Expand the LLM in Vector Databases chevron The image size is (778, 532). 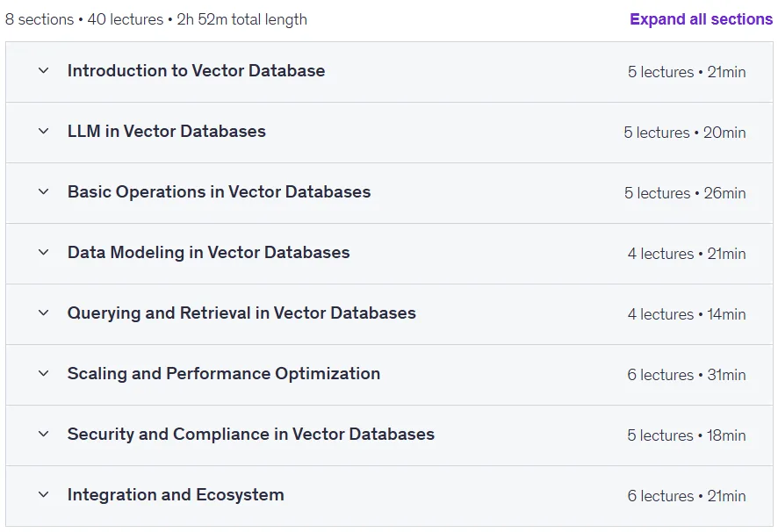[x=44, y=132]
